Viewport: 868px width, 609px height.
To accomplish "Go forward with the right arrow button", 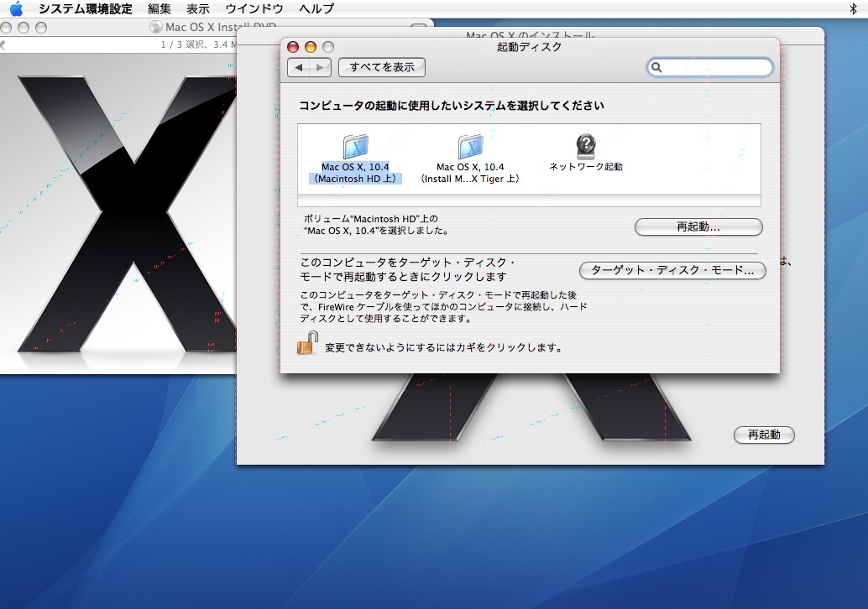I will (x=320, y=67).
